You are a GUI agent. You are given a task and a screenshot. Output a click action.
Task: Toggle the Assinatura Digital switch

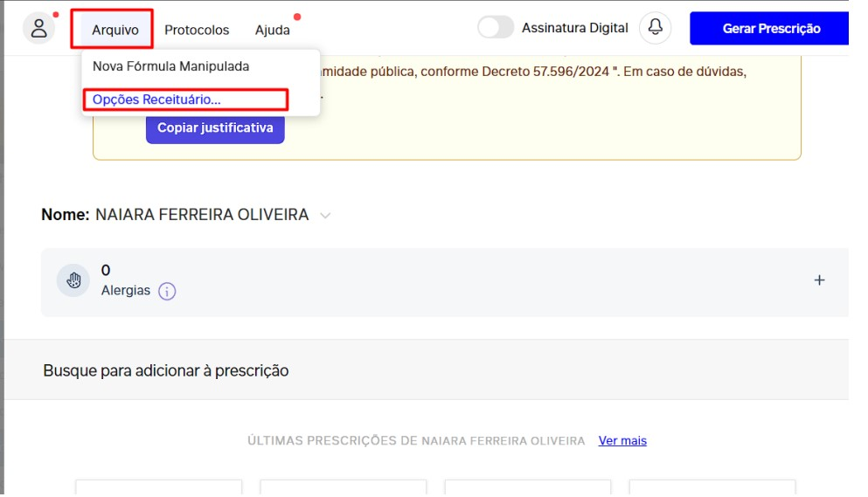(x=496, y=28)
